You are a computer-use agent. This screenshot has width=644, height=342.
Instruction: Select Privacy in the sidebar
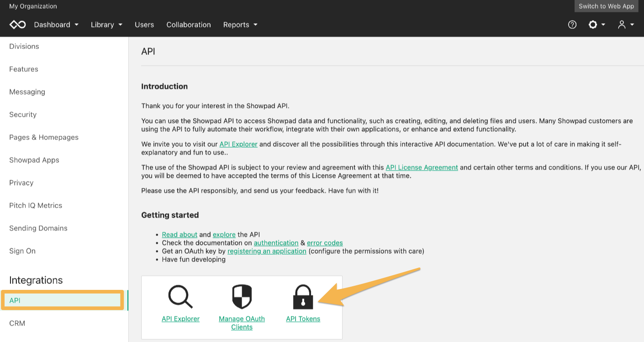tap(21, 183)
